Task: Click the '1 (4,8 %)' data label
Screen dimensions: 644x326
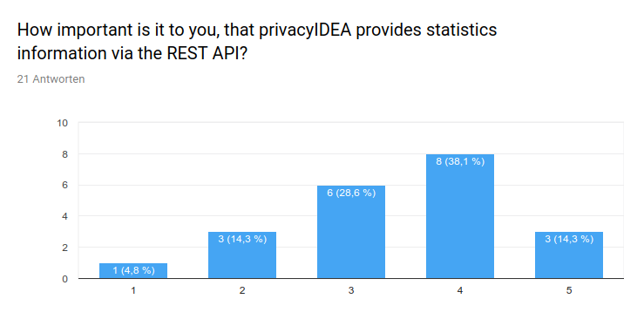Action: pos(133,270)
